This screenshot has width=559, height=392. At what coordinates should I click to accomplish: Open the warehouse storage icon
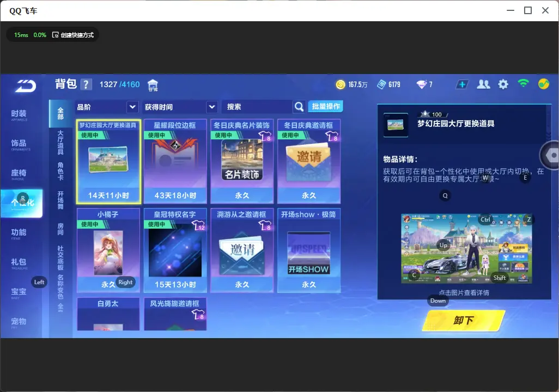(x=153, y=85)
